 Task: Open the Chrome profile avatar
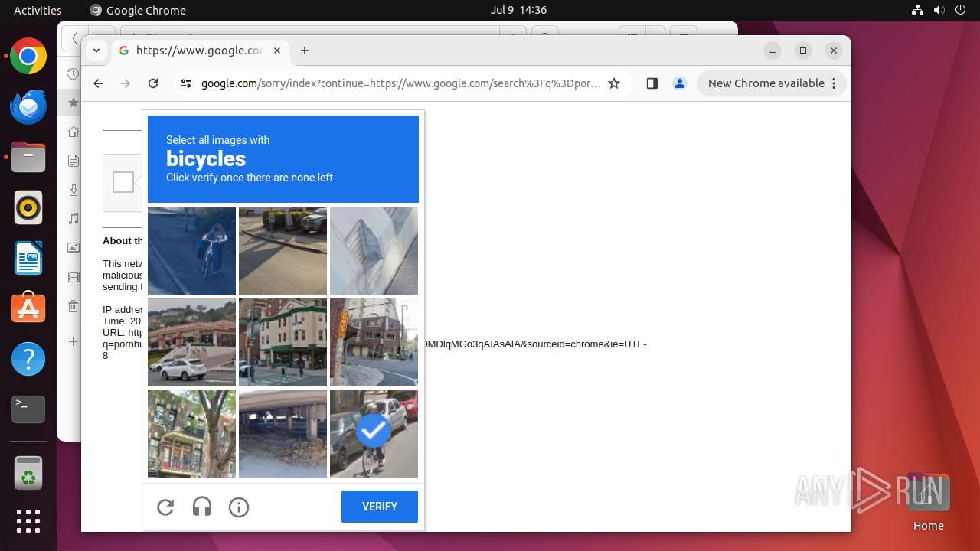click(x=680, y=83)
